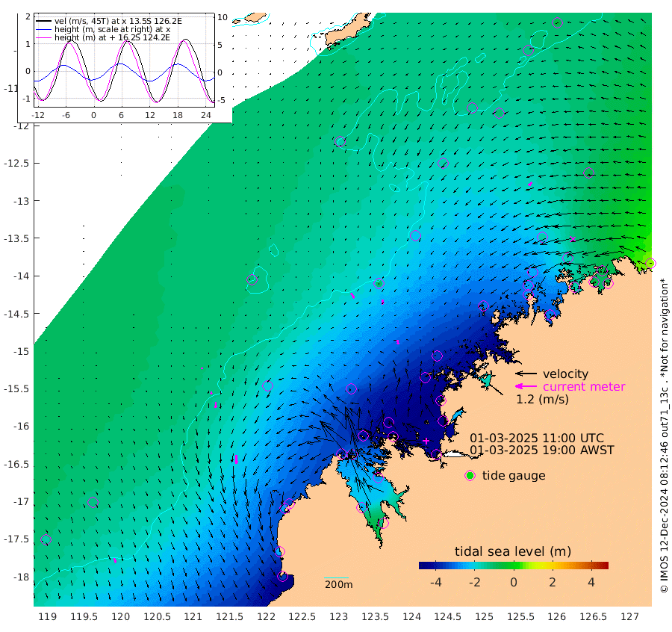Click the '123' longitude axis label
This screenshot has width=672, height=632.
[338, 617]
